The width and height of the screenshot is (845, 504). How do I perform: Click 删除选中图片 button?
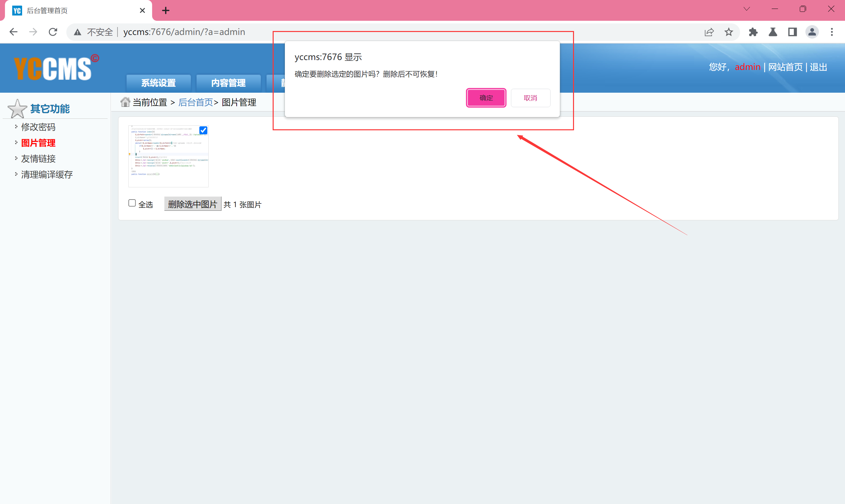[x=192, y=204]
